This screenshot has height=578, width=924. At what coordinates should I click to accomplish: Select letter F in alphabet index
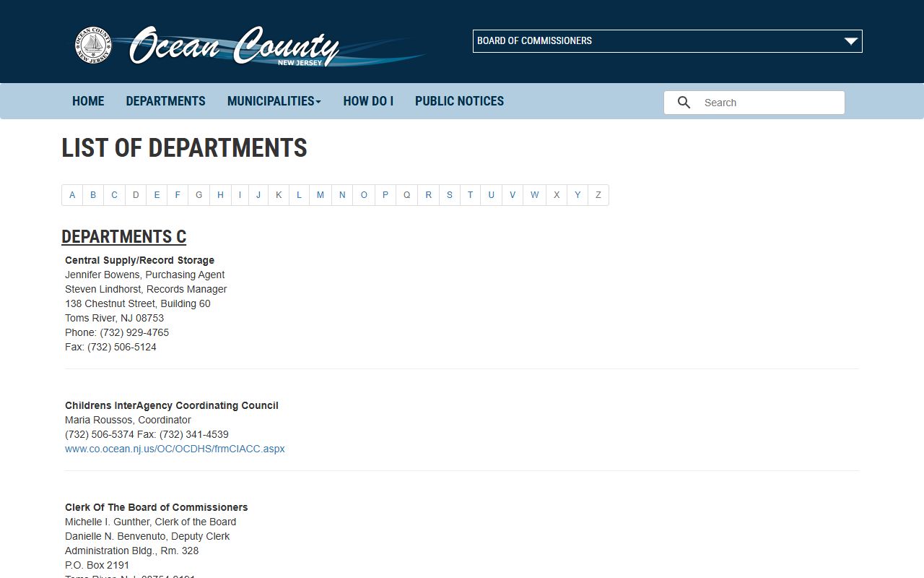click(178, 195)
